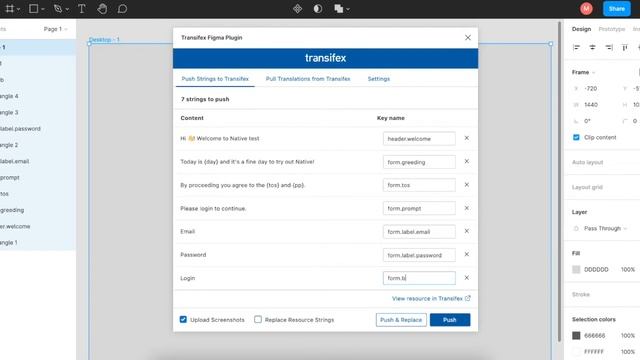Remove the form.greeding string row
Image resolution: width=640 pixels, height=360 pixels.
[467, 161]
